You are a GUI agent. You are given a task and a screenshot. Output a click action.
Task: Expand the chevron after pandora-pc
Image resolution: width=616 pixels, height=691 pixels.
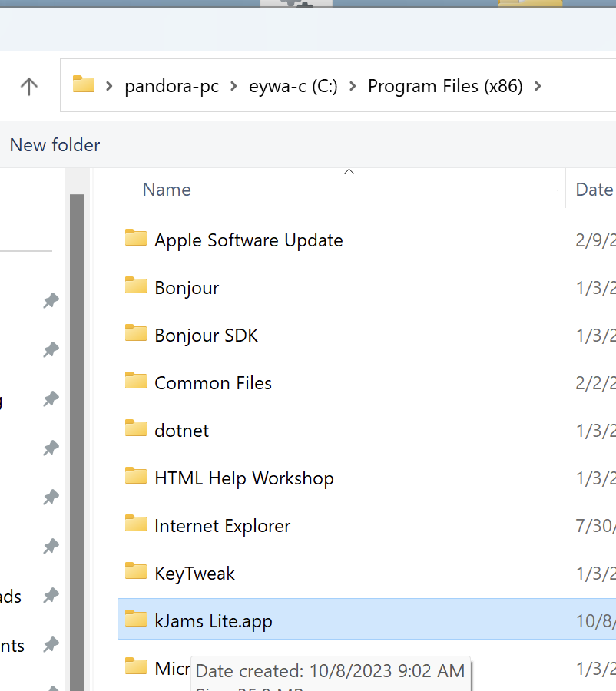pyautogui.click(x=233, y=86)
